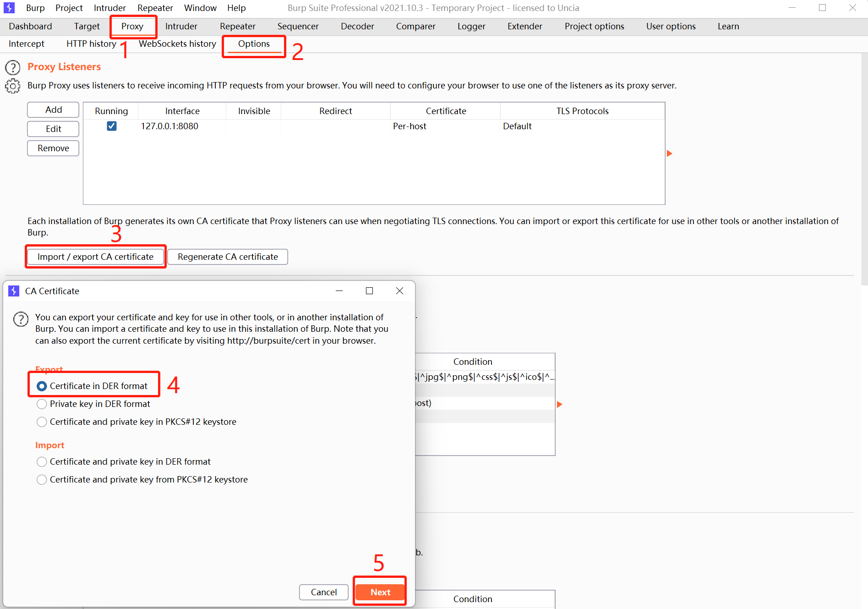Click Regenerate CA certificate button

point(228,257)
